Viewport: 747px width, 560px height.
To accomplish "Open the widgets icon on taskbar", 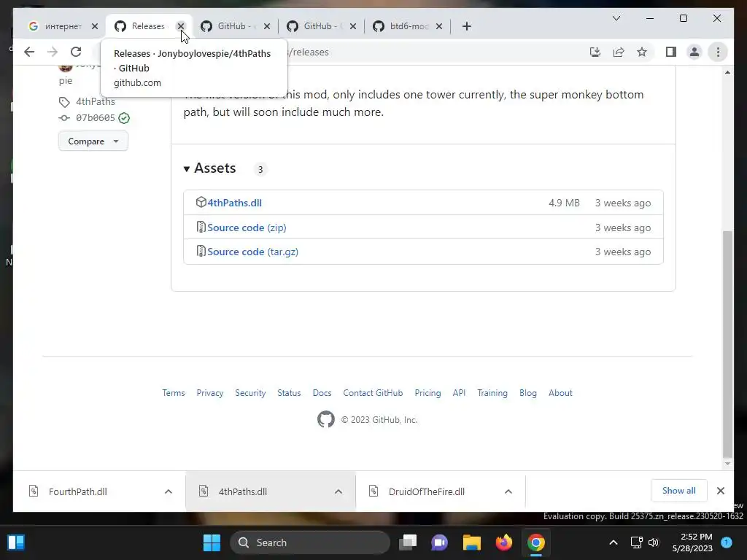I will 16,542.
